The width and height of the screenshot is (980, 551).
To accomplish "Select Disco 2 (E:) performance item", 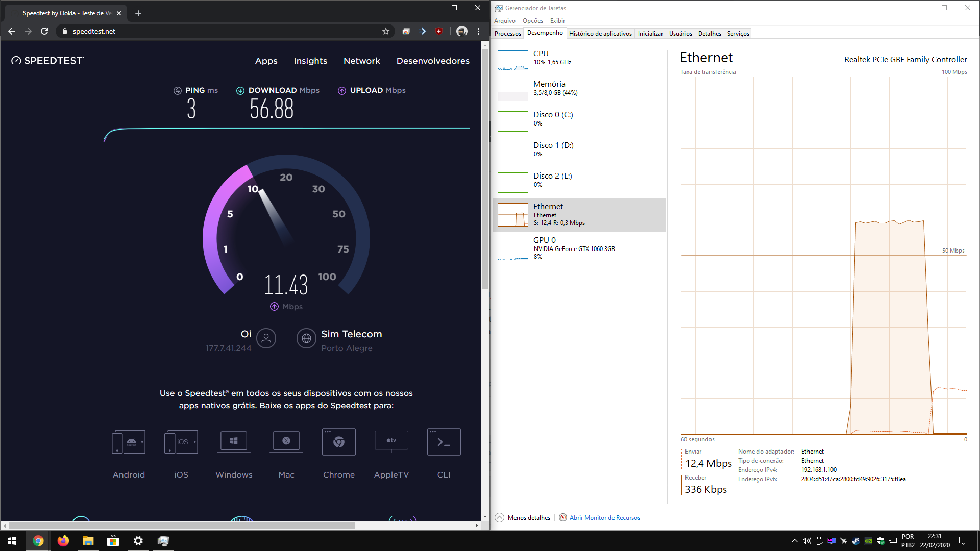I will [579, 183].
